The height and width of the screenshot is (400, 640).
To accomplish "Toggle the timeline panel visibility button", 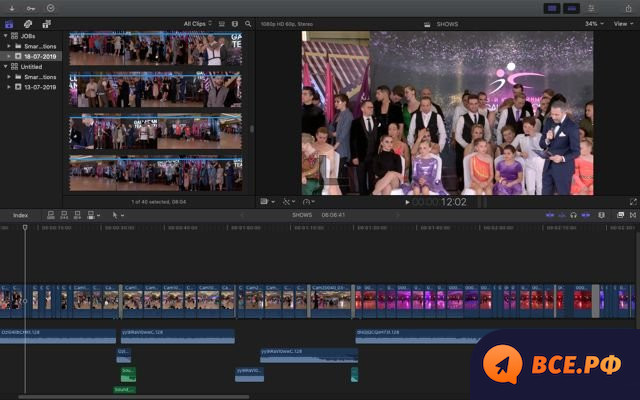I will click(x=572, y=8).
